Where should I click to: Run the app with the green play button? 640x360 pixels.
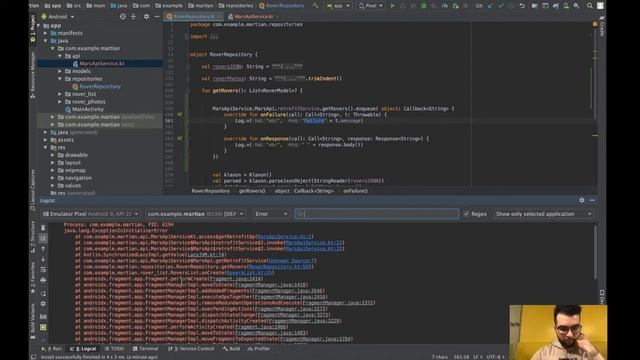[x=392, y=6]
